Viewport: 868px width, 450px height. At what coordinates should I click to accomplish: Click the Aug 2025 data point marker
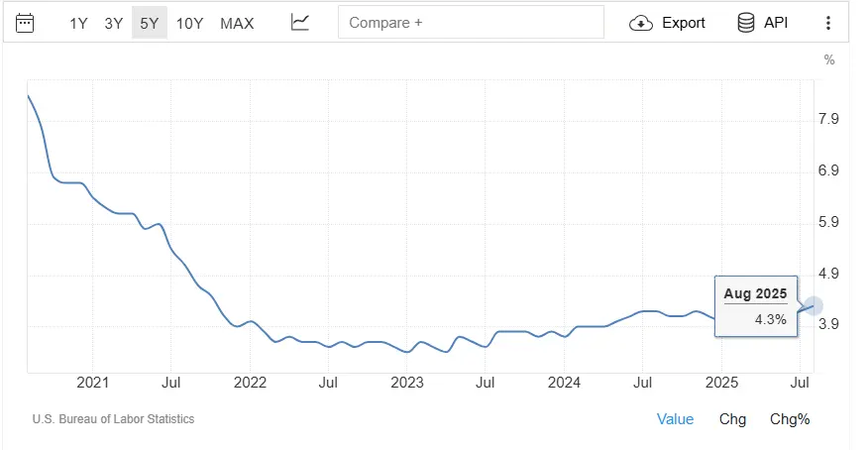click(814, 306)
